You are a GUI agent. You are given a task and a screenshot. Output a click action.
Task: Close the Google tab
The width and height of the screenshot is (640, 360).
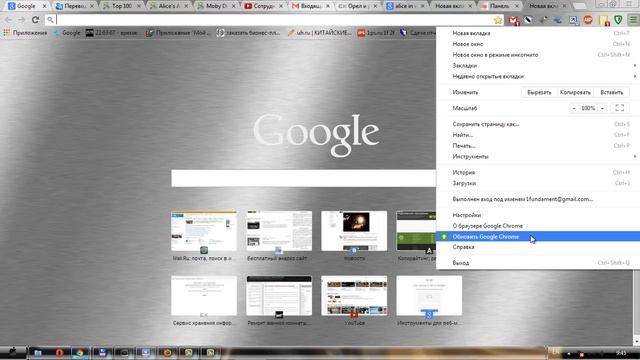[44, 6]
